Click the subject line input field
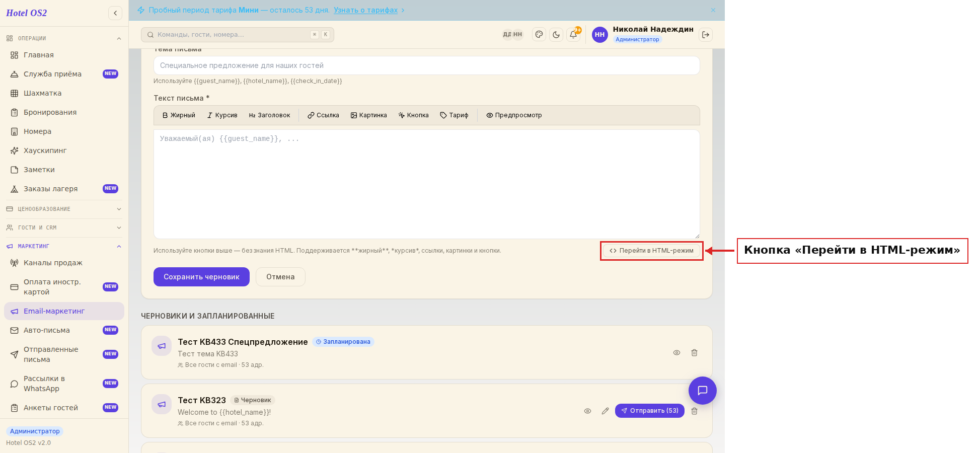 pos(427,65)
